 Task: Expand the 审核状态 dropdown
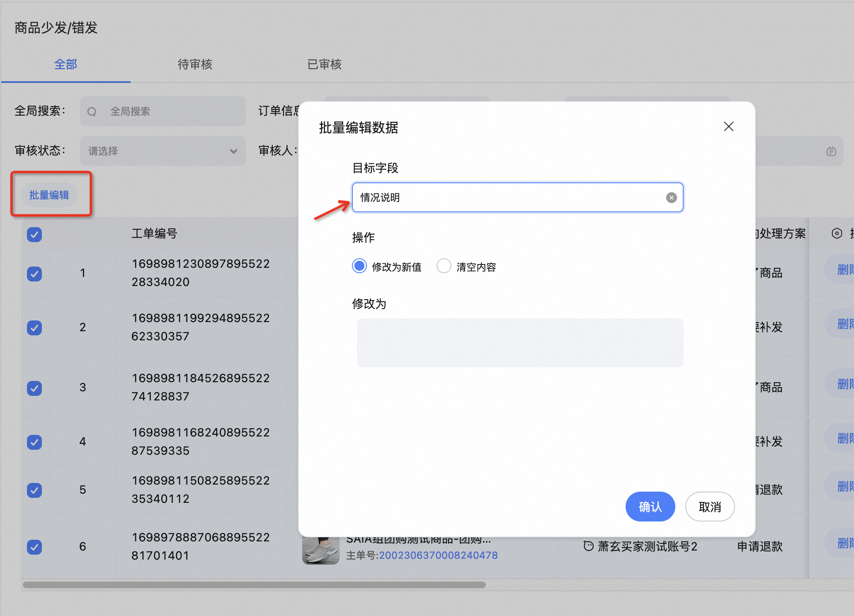click(163, 151)
